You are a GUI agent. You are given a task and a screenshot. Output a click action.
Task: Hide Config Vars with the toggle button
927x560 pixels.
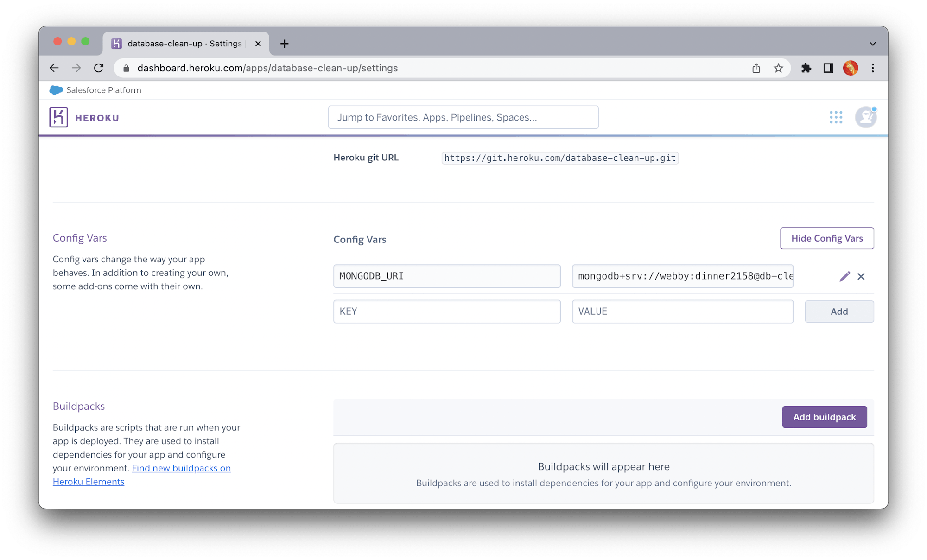coord(827,238)
